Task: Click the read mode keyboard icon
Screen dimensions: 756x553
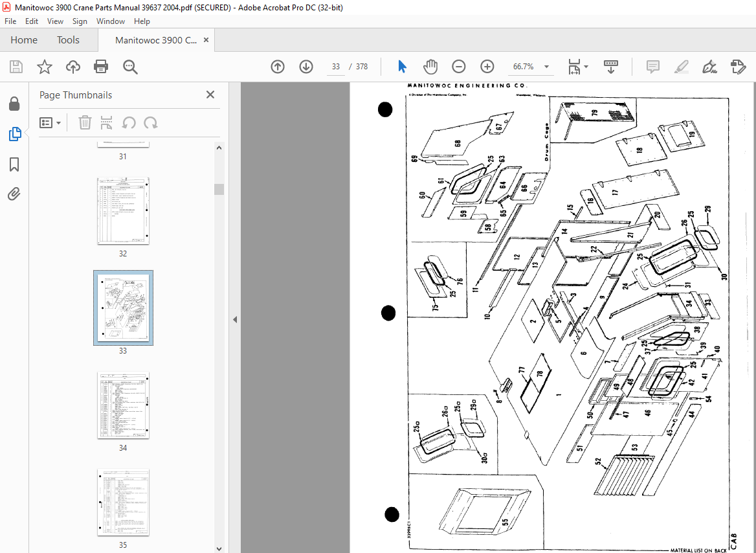Action: 611,67
